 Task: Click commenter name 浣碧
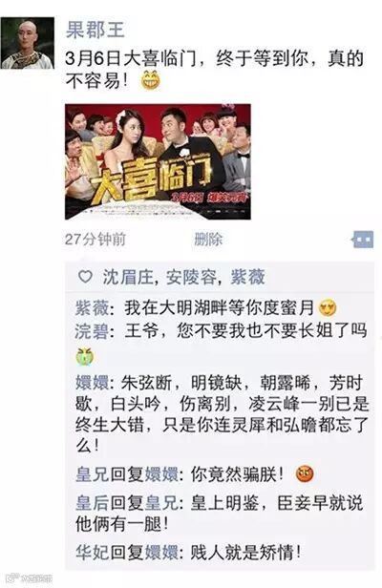pos(92,331)
